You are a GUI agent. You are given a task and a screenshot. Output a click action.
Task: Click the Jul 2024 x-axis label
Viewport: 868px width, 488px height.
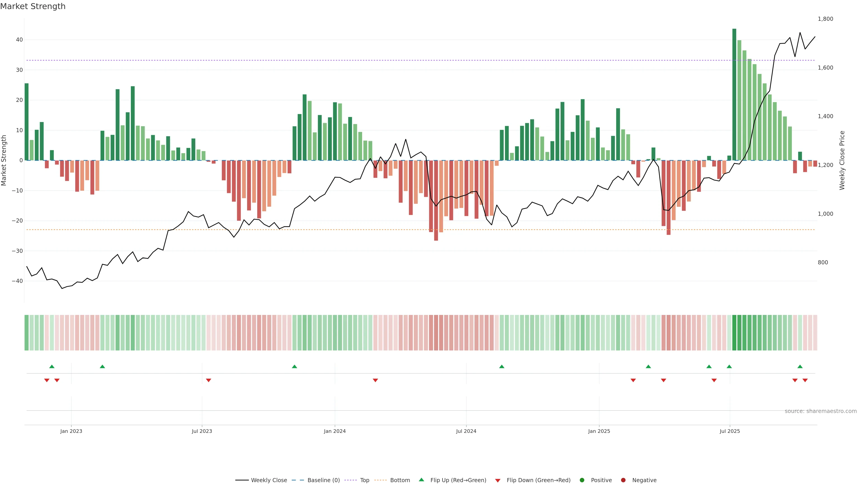point(466,431)
